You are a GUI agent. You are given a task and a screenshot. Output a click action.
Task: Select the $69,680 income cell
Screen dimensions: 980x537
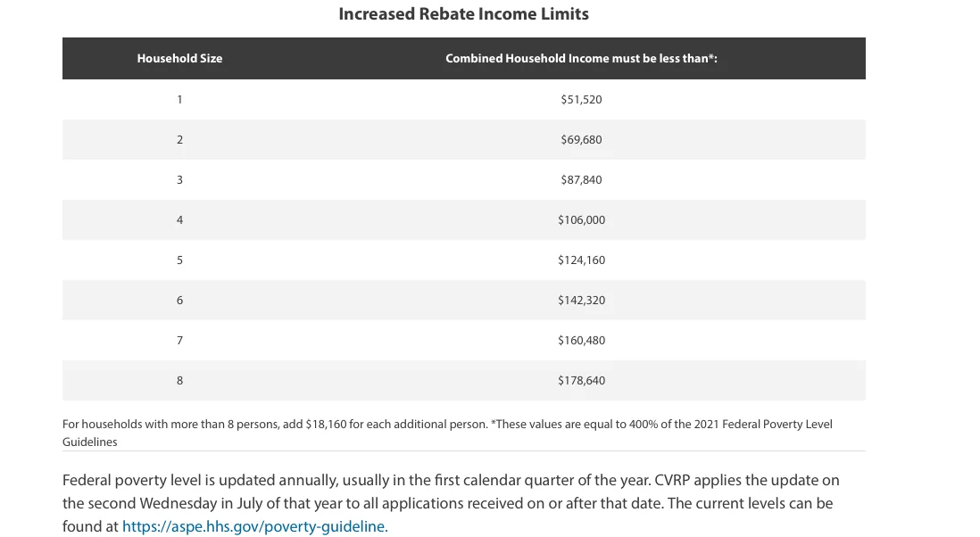[581, 139]
